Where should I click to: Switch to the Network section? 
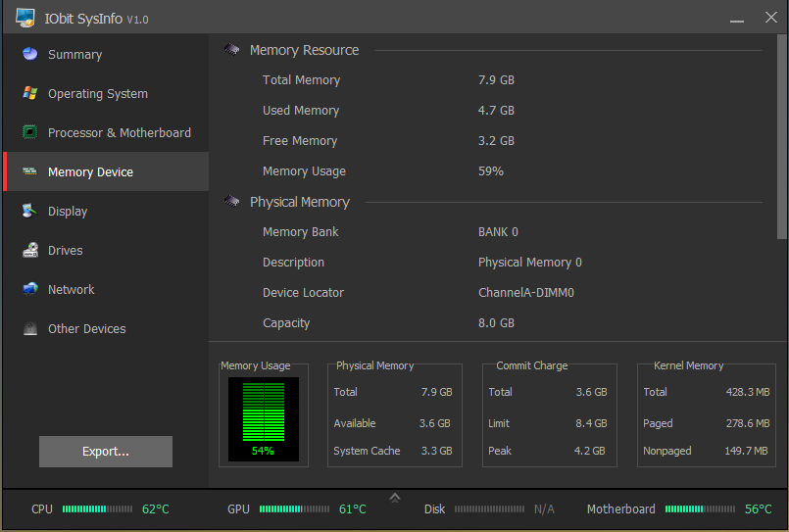click(106, 289)
